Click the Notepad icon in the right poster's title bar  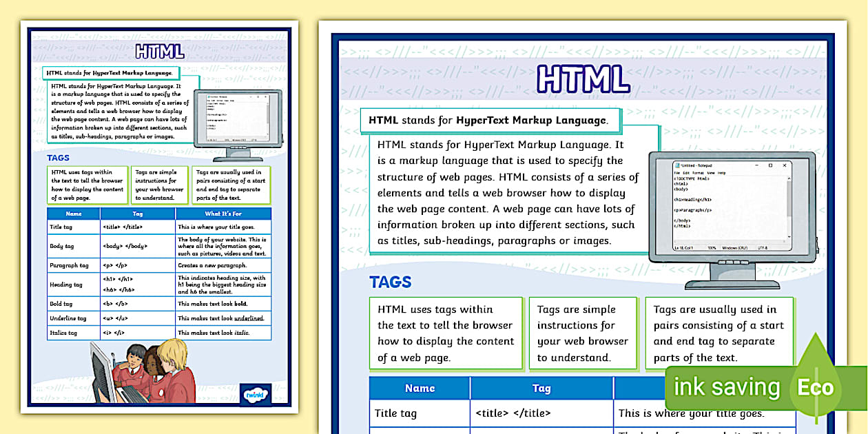[x=677, y=165]
